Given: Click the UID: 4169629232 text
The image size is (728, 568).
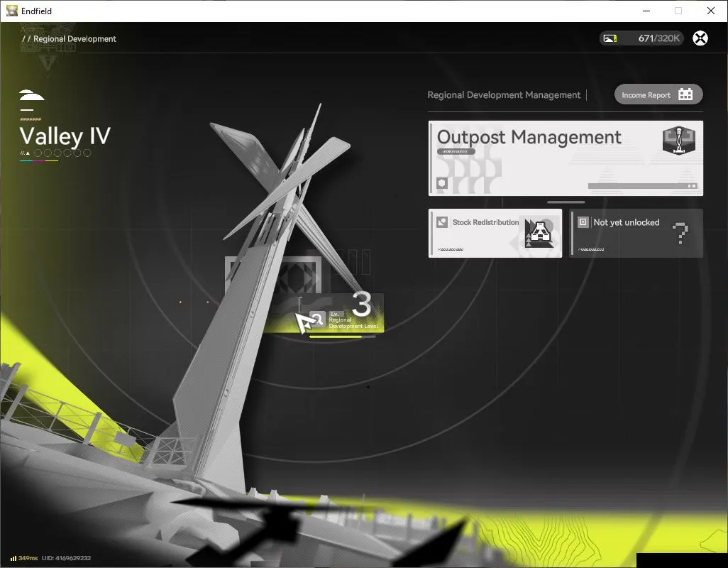Looking at the screenshot, I should [67, 558].
